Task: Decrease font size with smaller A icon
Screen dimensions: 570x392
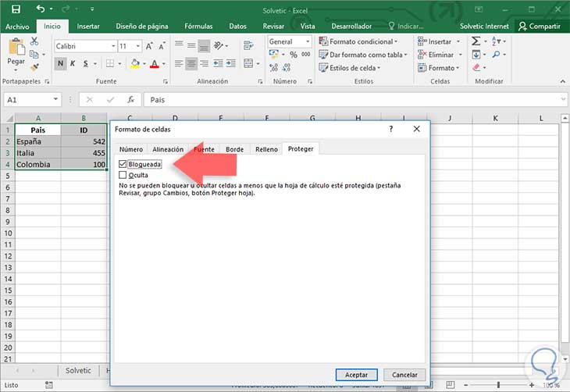Action: pos(162,46)
